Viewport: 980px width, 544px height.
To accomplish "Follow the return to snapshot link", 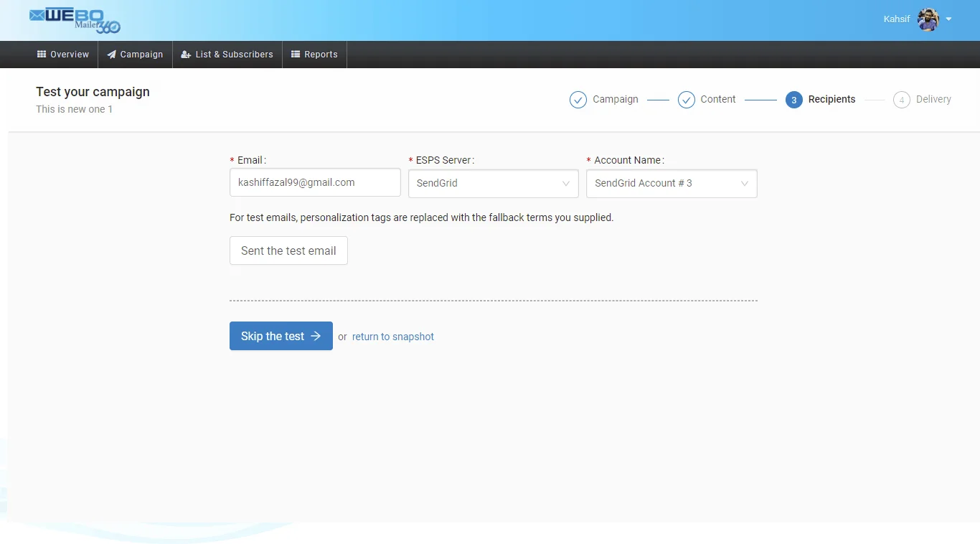I will pos(392,337).
